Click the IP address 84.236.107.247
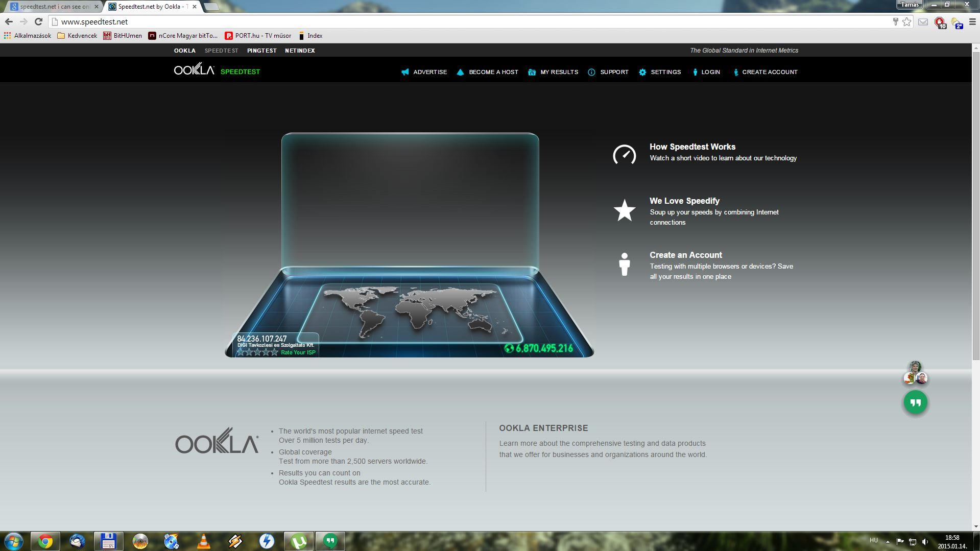 tap(262, 339)
